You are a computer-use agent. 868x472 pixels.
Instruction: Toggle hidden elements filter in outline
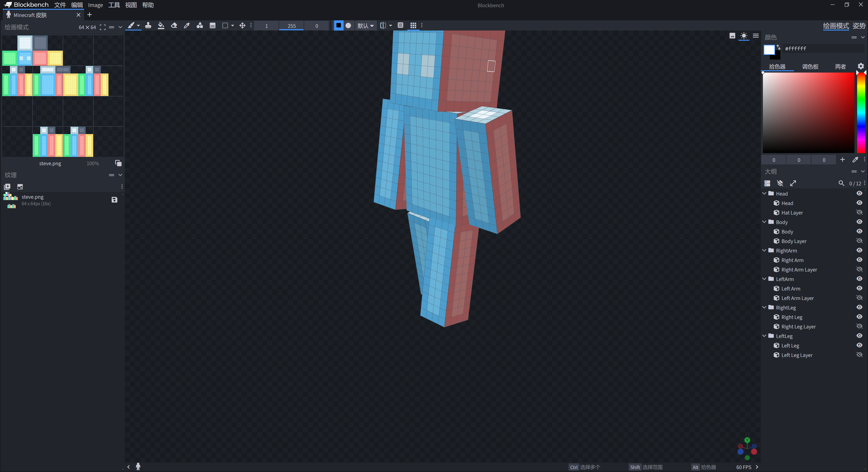coord(780,183)
